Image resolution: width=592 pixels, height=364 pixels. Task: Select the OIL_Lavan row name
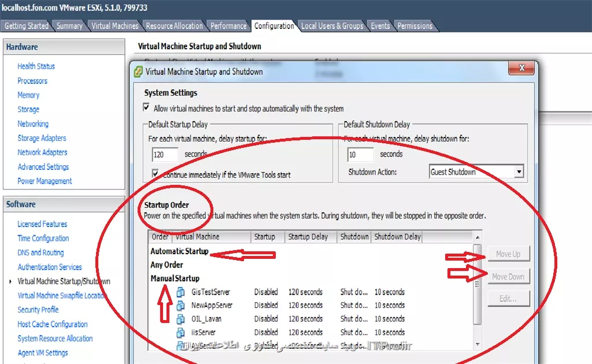[x=206, y=319]
